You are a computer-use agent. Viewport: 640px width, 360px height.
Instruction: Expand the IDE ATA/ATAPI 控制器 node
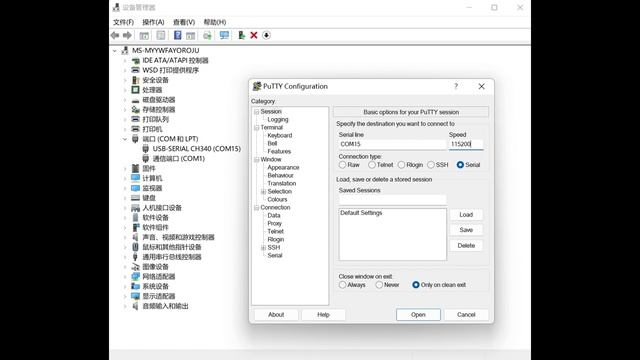[125, 60]
